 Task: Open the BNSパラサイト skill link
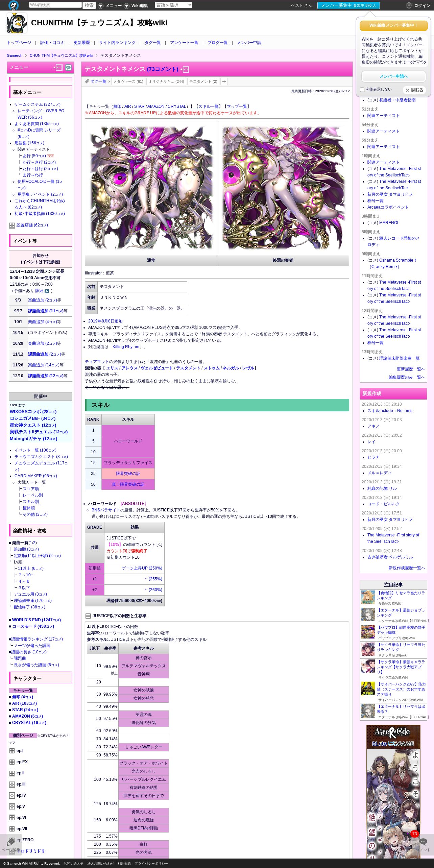tap(106, 510)
